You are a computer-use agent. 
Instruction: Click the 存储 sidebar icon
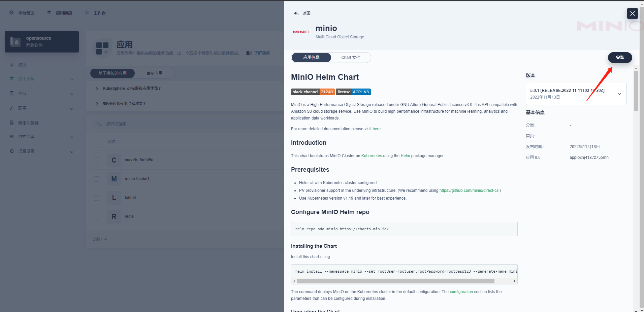coord(12,93)
